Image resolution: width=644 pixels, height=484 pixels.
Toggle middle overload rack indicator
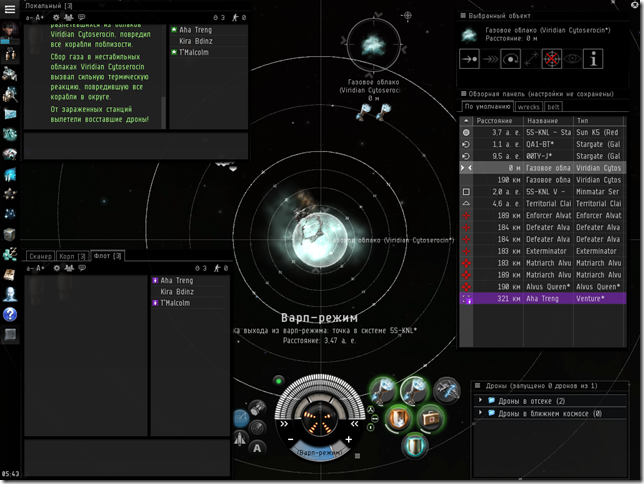point(374,419)
